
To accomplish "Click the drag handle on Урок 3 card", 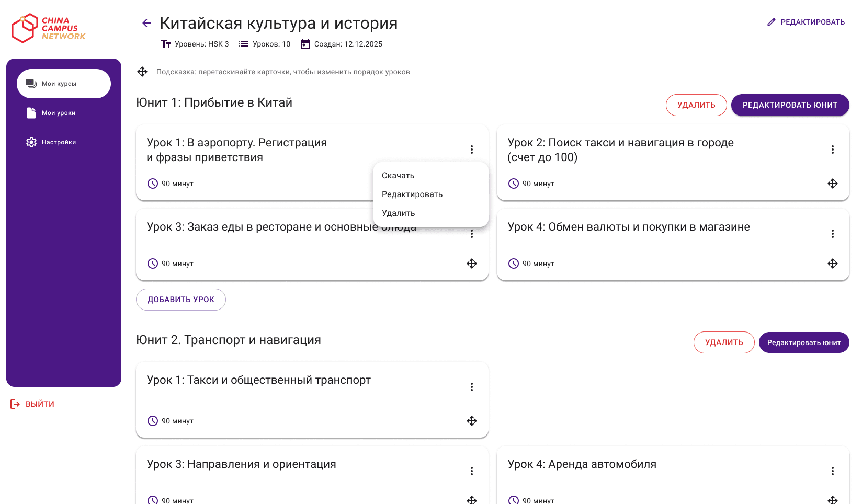I will pos(472,264).
